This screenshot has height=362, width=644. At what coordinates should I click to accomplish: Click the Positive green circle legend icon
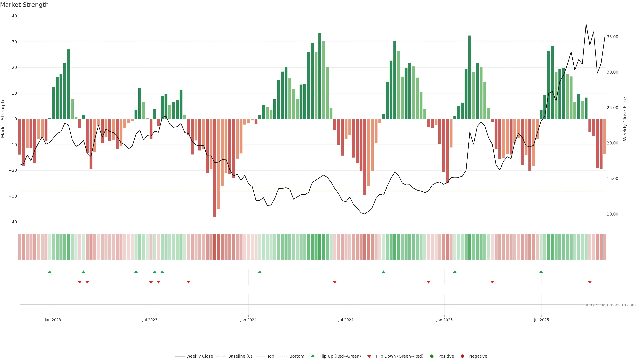tap(432, 356)
